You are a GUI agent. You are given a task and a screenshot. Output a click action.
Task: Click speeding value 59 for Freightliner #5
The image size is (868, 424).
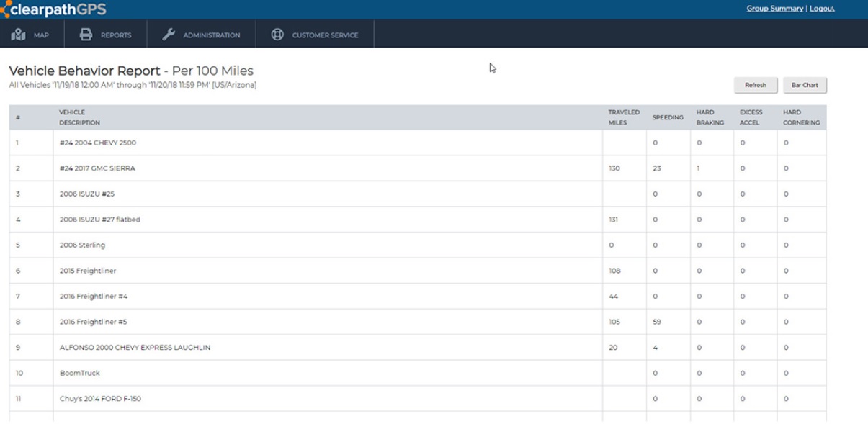tap(657, 322)
